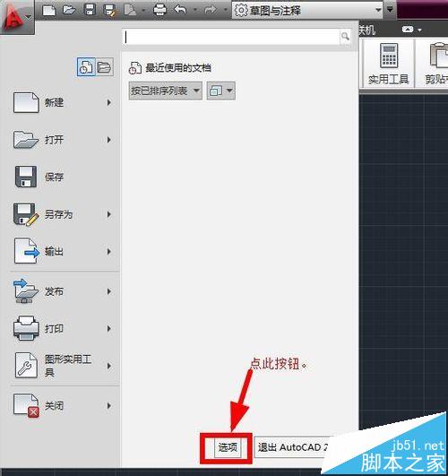Click the Redo arrow icon
448x476 pixels.
pos(210,10)
